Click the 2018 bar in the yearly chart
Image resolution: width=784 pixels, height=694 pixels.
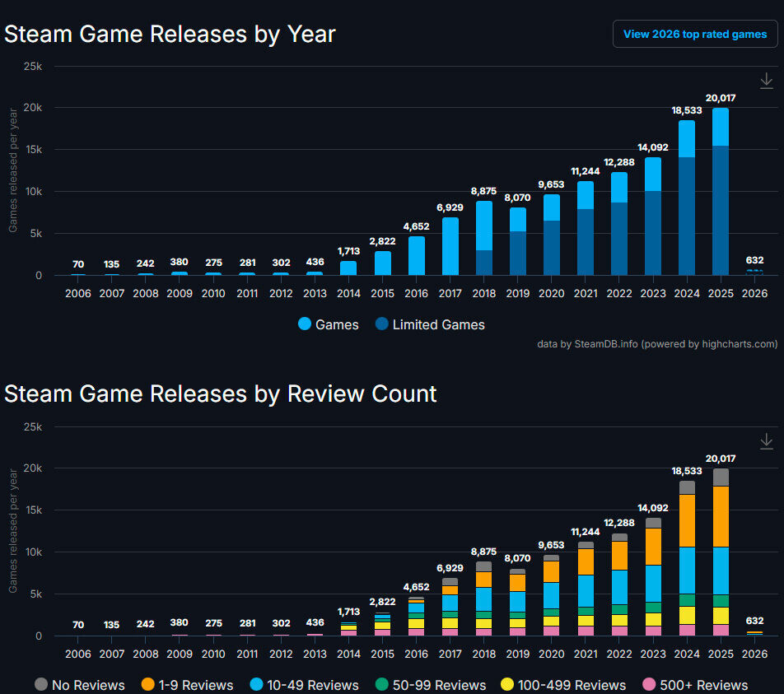coord(485,239)
